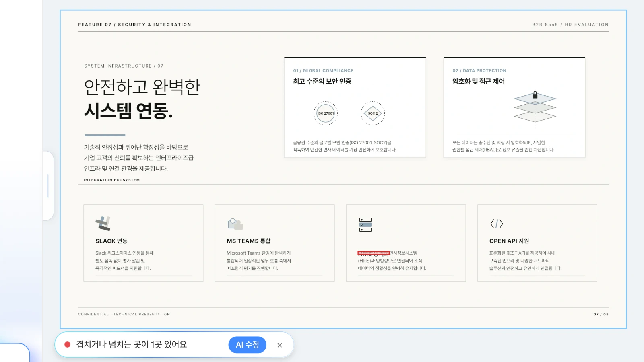The image size is (644, 362).
Task: Select the ISO 27001, SOC2 description text
Action: [x=345, y=146]
